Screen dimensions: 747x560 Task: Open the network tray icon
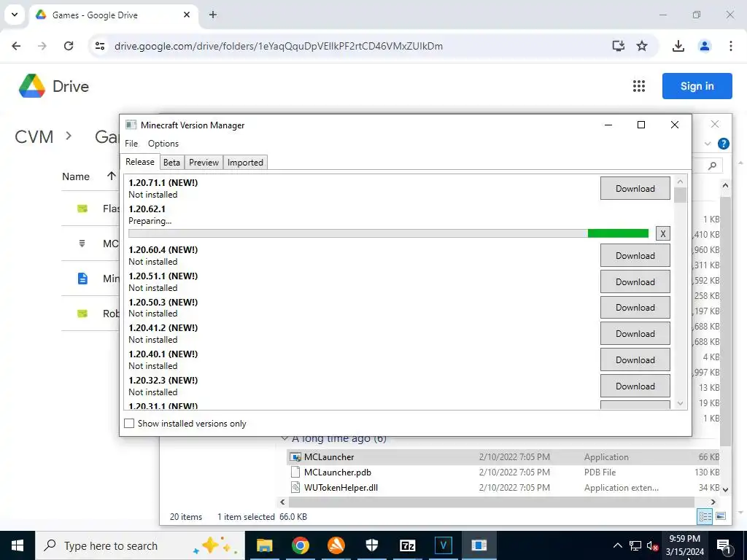[635, 545]
